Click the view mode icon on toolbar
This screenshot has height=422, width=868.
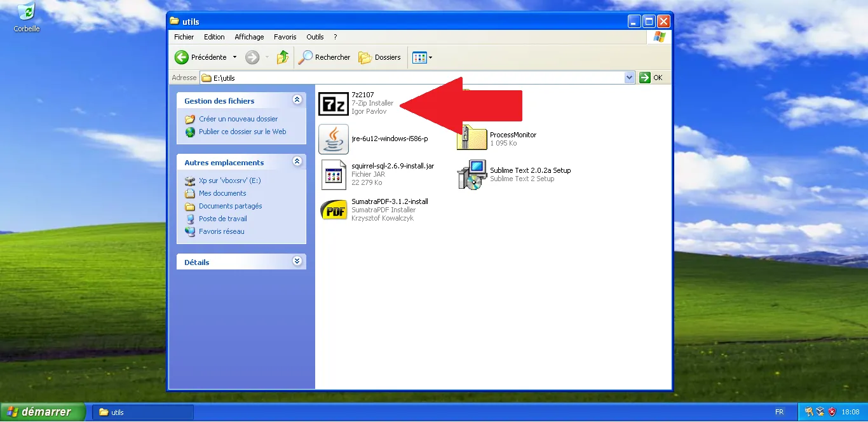[419, 57]
